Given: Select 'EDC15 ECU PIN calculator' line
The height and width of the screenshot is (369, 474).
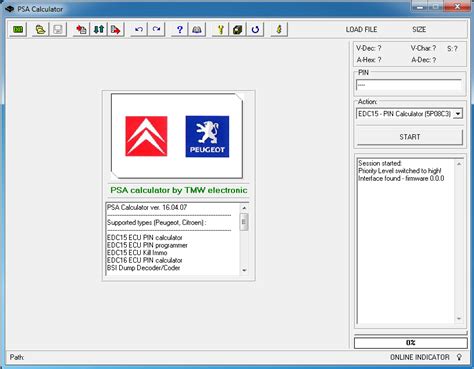Looking at the screenshot, I should [145, 238].
